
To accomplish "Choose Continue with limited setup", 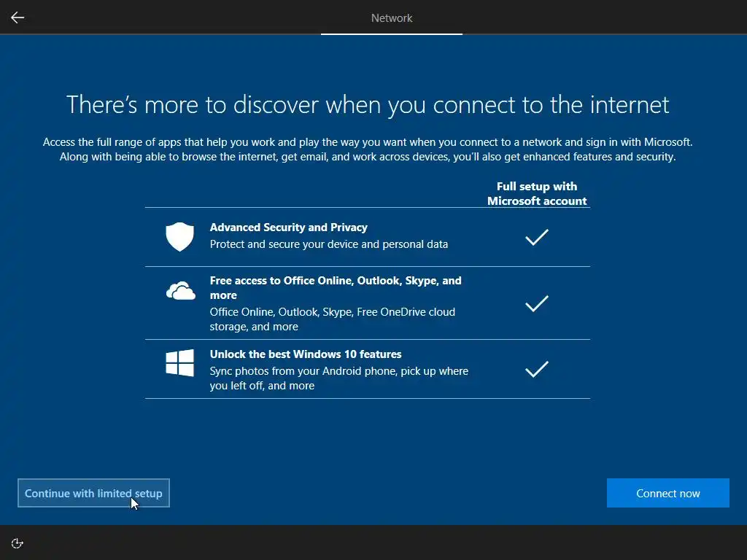I will pyautogui.click(x=93, y=493).
